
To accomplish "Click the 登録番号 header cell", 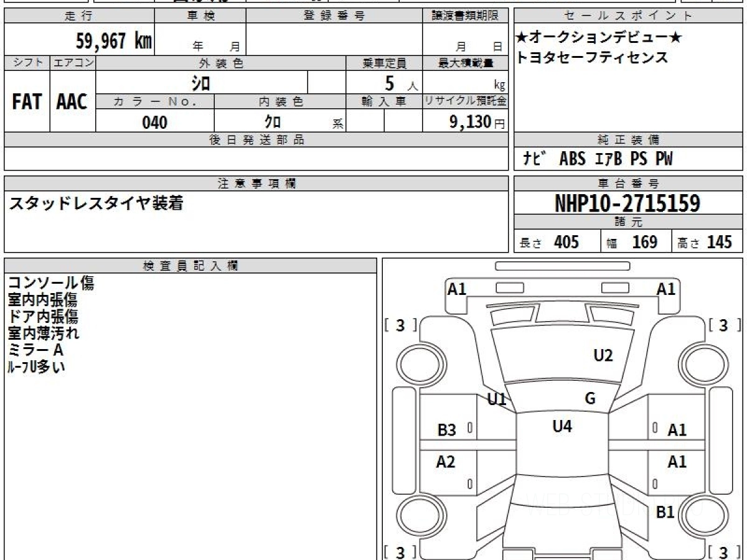I will point(334,16).
